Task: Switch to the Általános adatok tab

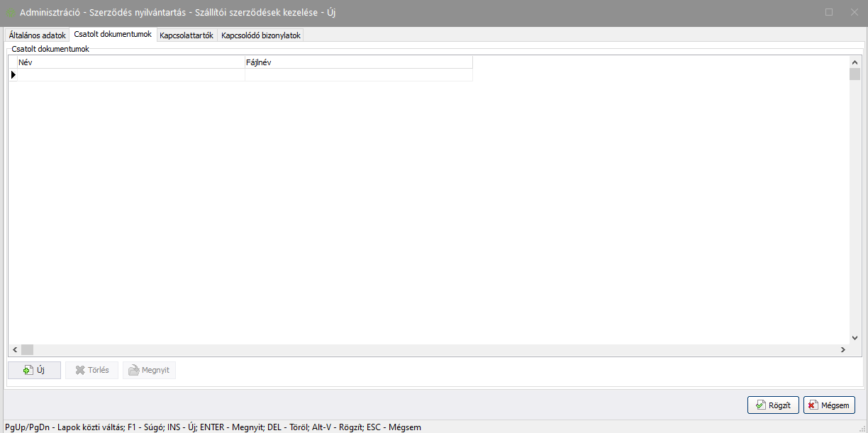Action: pyautogui.click(x=37, y=35)
